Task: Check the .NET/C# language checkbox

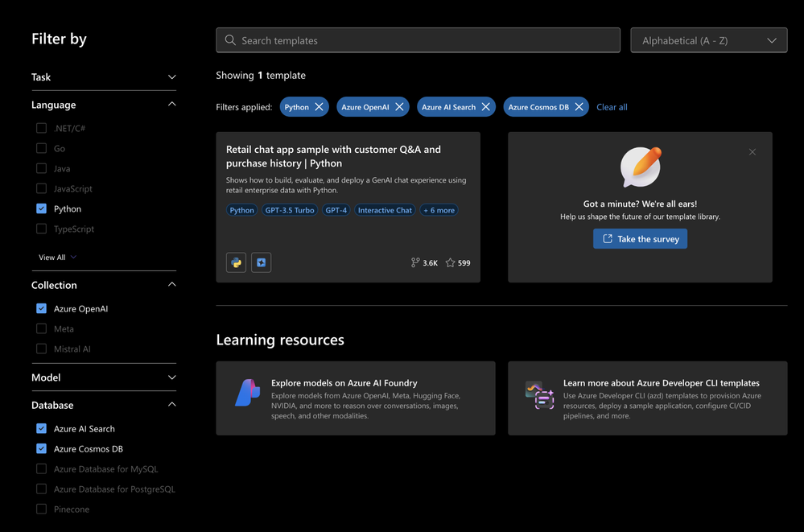Action: tap(42, 128)
